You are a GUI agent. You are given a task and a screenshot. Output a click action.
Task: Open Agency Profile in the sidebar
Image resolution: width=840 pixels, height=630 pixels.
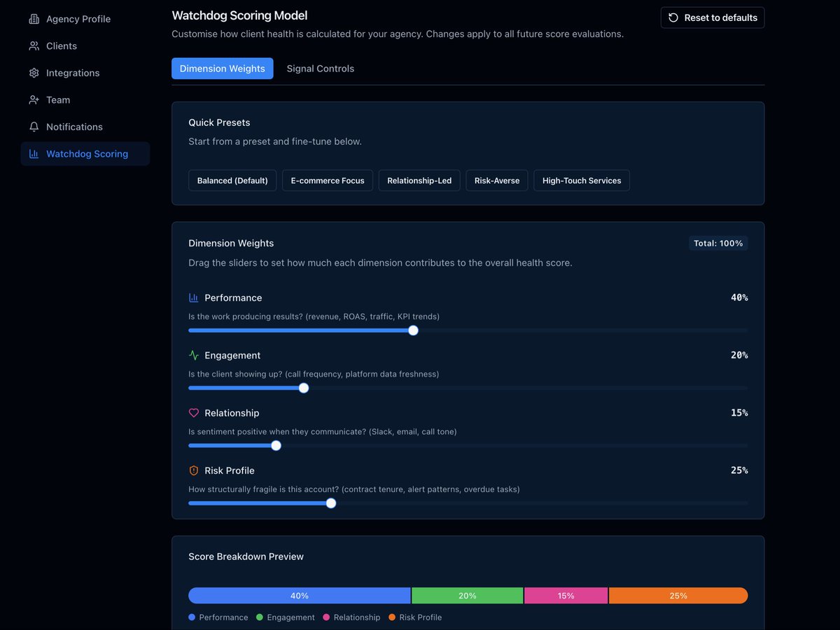coord(85,19)
